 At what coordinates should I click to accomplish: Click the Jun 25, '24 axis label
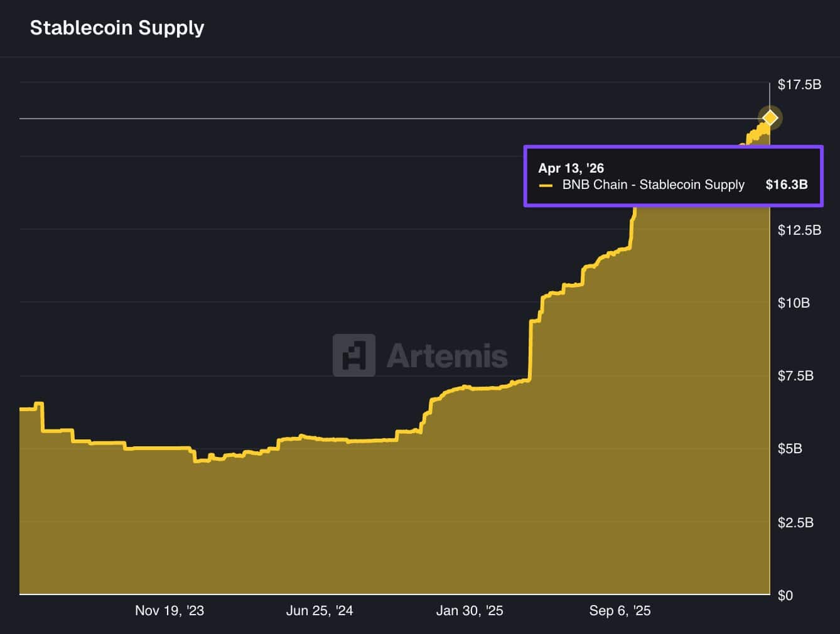tap(320, 610)
